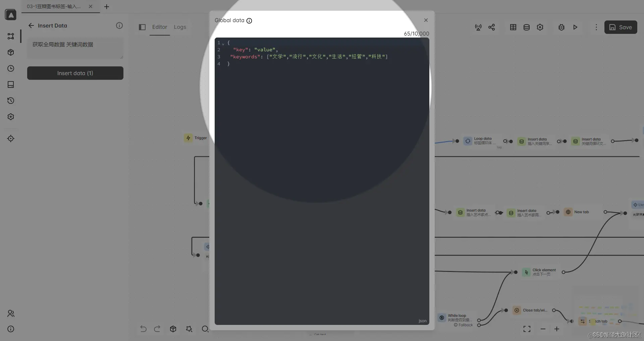Image resolution: width=644 pixels, height=341 pixels.
Task: Redo the last editor action
Action: [157, 329]
